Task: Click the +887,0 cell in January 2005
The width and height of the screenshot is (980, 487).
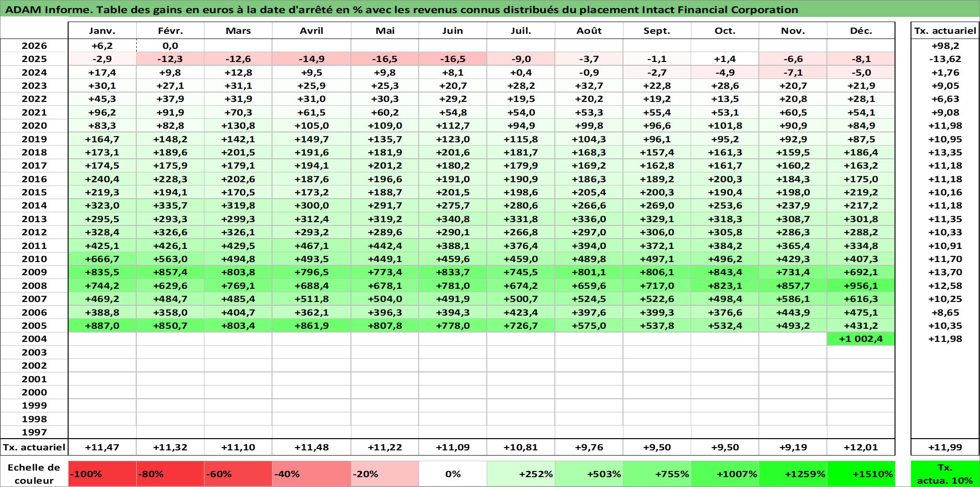Action: [x=102, y=325]
